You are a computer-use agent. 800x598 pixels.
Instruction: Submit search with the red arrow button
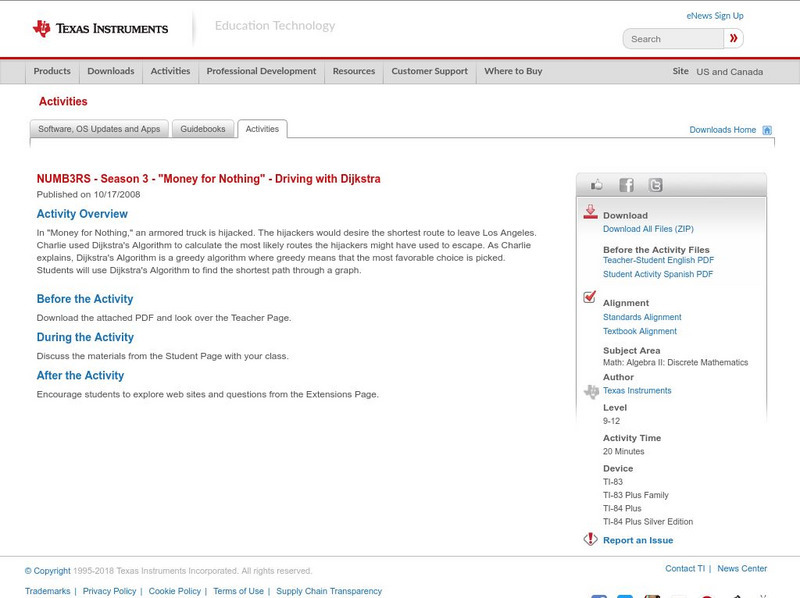click(x=733, y=38)
